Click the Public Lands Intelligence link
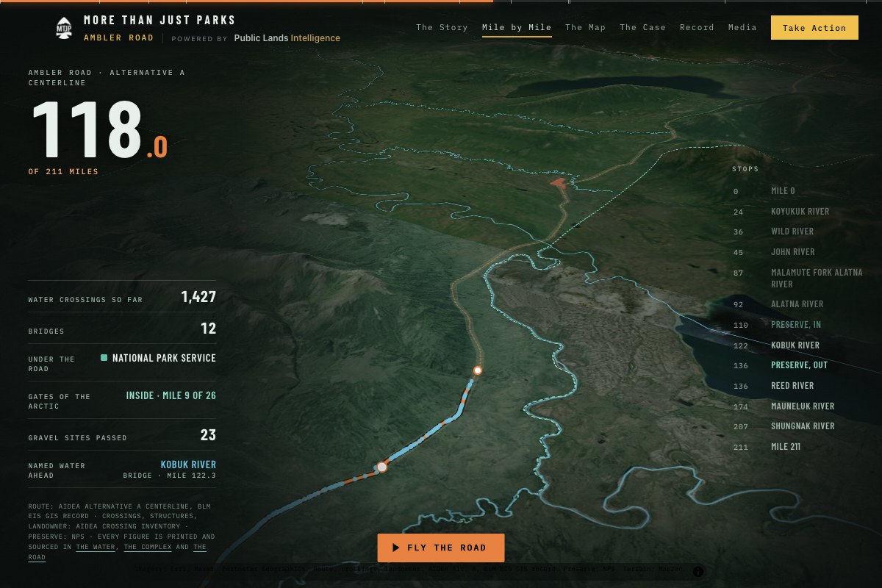Screen dimensions: 882x588 click(x=287, y=37)
